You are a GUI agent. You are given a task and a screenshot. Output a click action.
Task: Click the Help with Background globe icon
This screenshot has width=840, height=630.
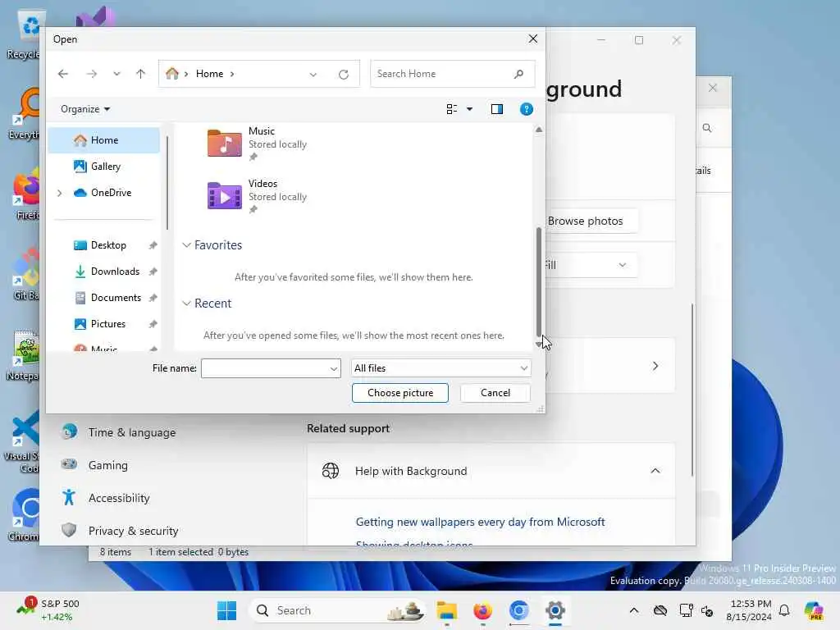click(x=330, y=471)
